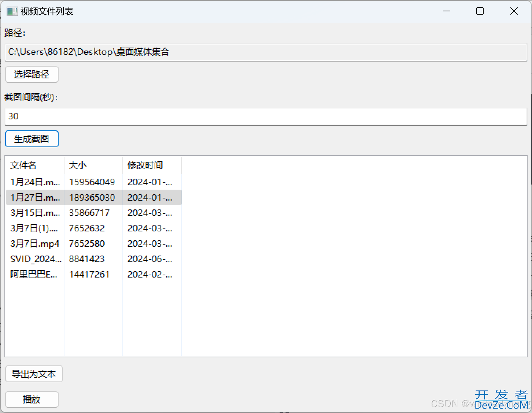
Task: Minimize the 视频文件列表 window
Action: click(446, 11)
